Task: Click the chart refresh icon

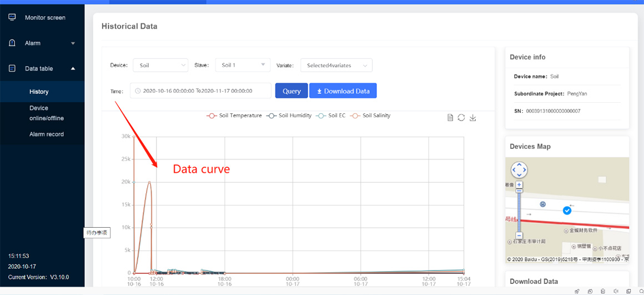Action: pos(461,118)
